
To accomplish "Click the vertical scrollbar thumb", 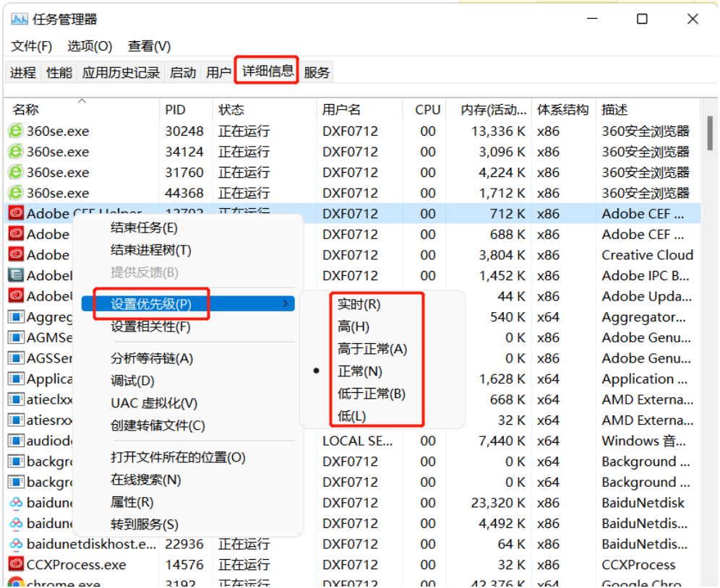I will click(x=710, y=133).
